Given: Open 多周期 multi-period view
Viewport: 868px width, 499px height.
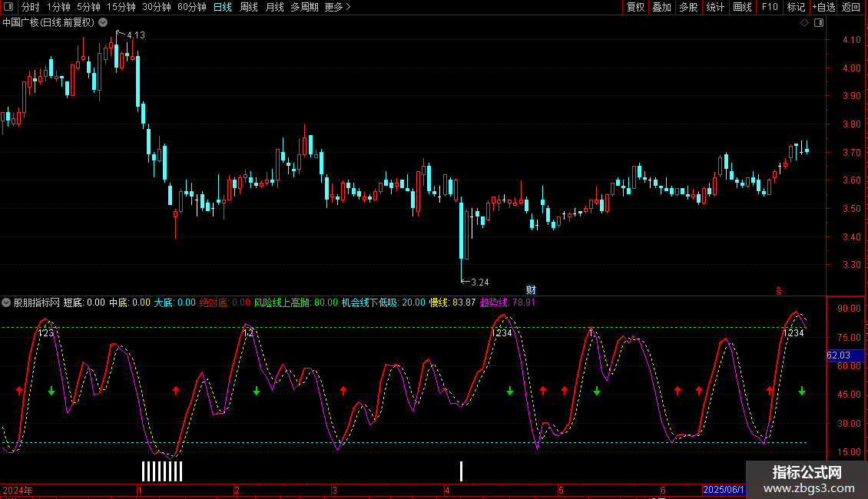Looking at the screenshot, I should [304, 7].
